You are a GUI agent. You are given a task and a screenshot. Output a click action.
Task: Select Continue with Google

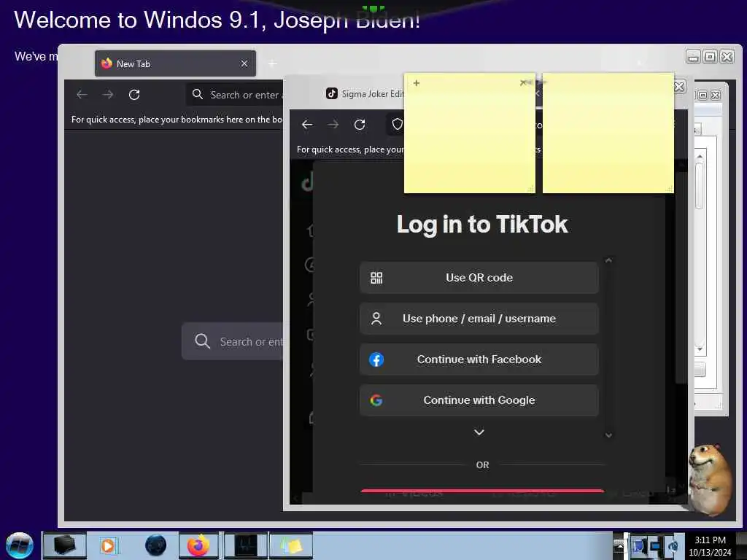click(x=479, y=400)
